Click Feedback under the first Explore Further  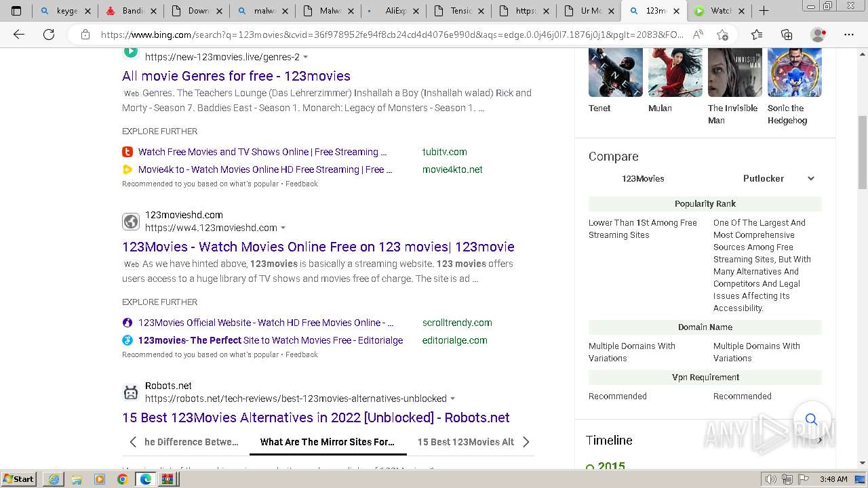point(301,184)
